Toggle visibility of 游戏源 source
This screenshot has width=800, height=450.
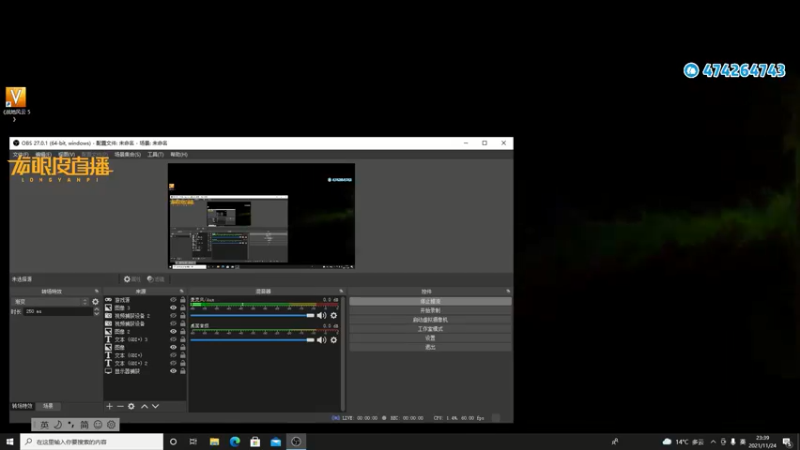point(173,300)
